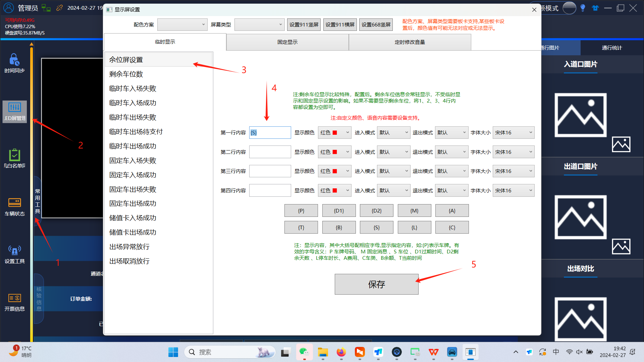Image resolution: width=644 pixels, height=362 pixels.
Task: Select 储值卡入场成功 in the list
Action: [x=159, y=218]
